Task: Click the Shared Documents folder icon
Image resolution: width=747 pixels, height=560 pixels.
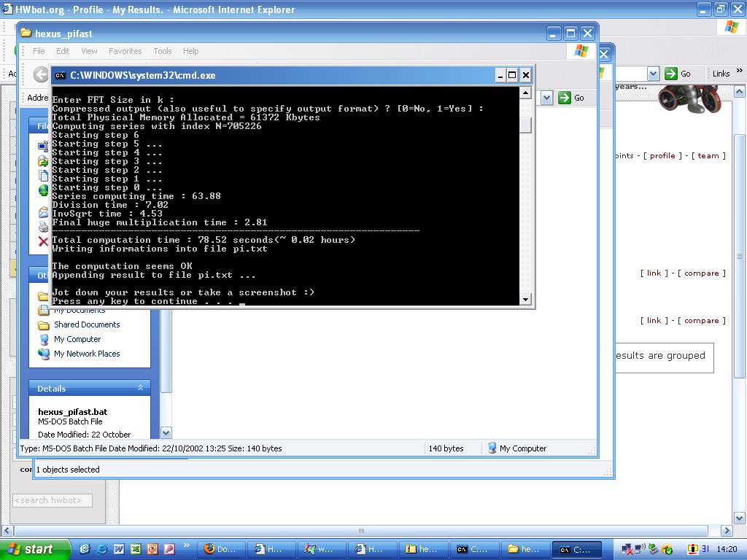Action: [x=44, y=324]
